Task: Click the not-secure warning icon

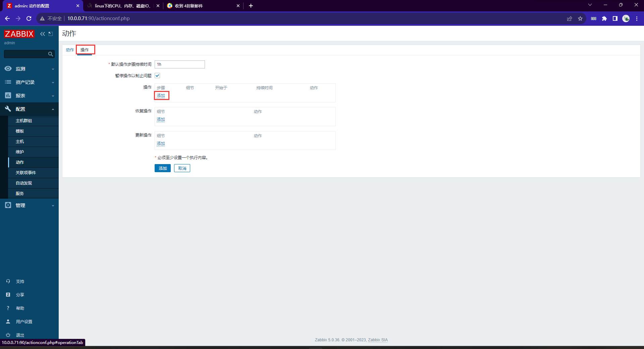Action: click(x=42, y=18)
